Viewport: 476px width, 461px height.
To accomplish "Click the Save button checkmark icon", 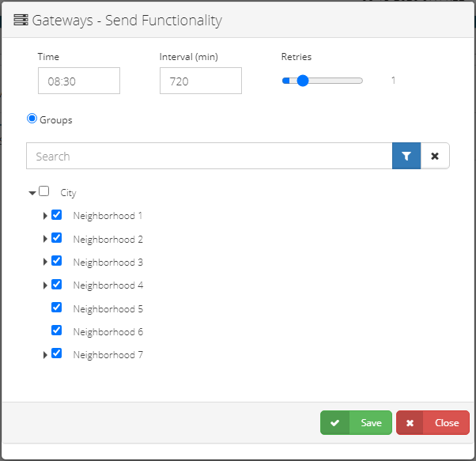I will 335,423.
